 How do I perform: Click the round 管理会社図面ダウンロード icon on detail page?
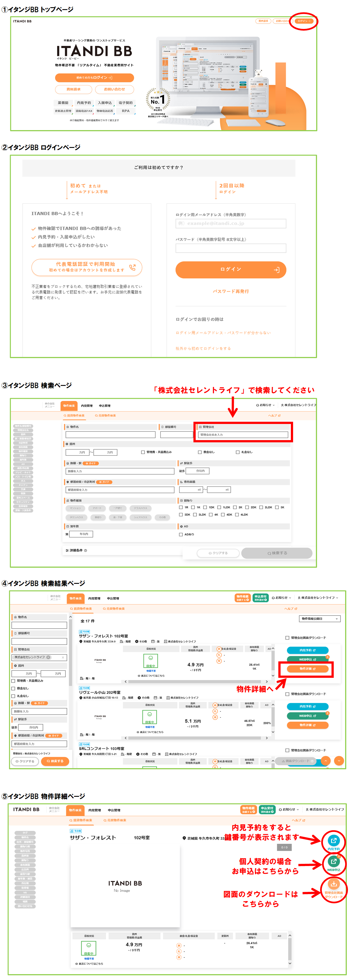coord(333,884)
